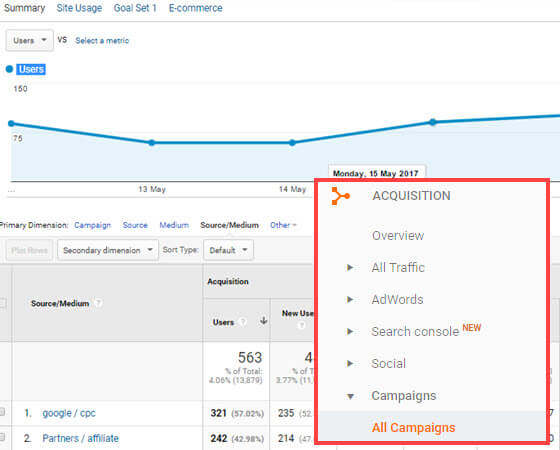This screenshot has height=450, width=560.
Task: Click the 15 May chart data point
Action: [x=432, y=122]
